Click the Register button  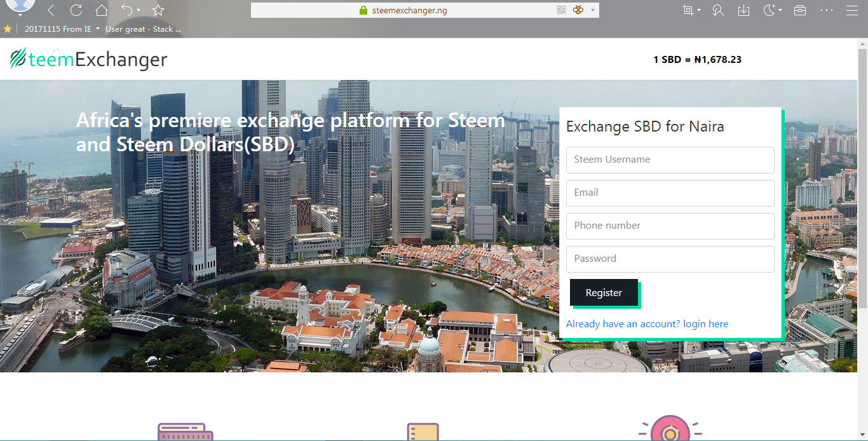click(604, 292)
